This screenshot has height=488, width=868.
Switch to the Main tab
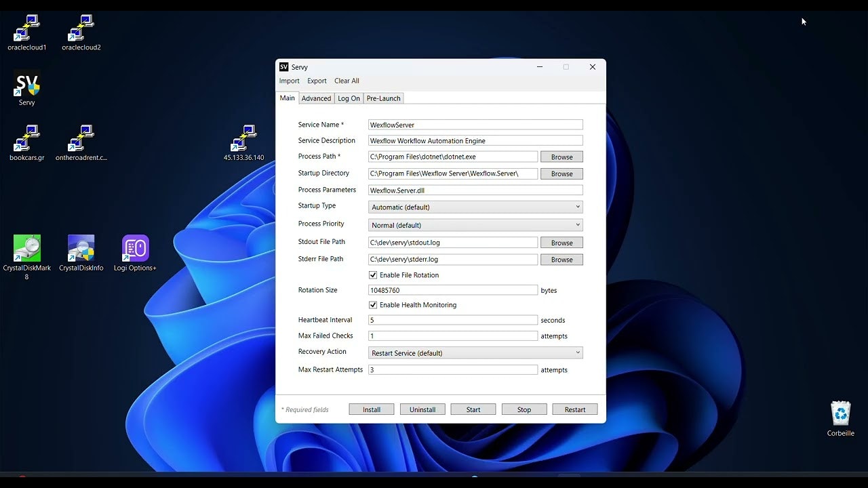pyautogui.click(x=288, y=98)
